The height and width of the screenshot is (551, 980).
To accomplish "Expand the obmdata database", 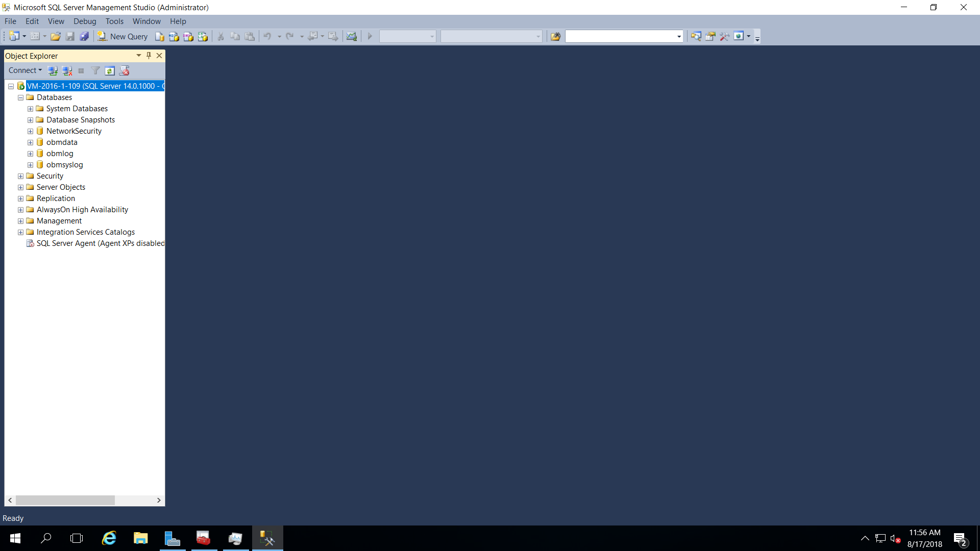I will pos(30,142).
